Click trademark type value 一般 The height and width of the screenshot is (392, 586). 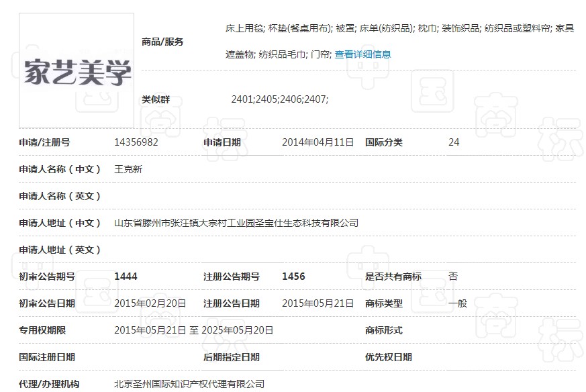(x=457, y=303)
